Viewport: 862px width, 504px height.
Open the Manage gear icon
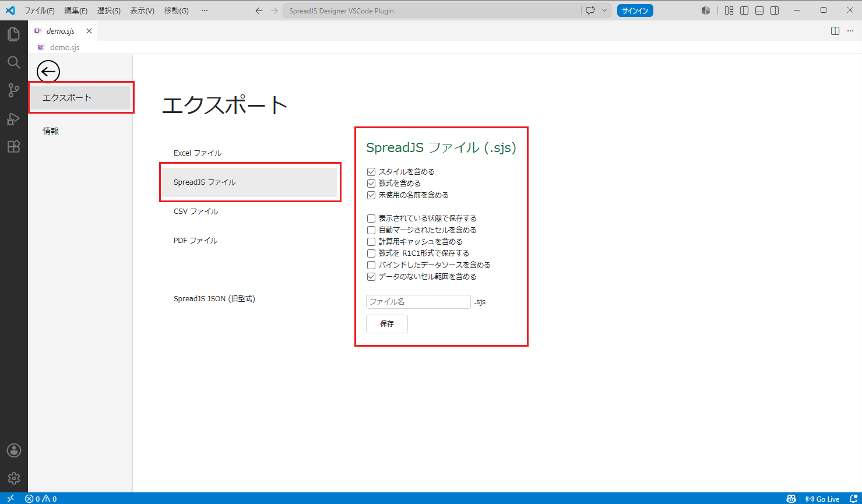(x=13, y=478)
